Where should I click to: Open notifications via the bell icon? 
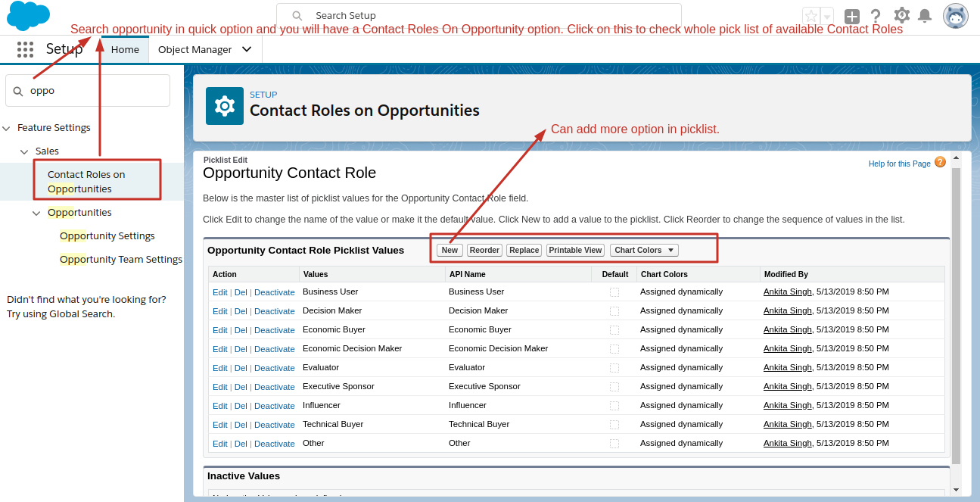click(924, 15)
